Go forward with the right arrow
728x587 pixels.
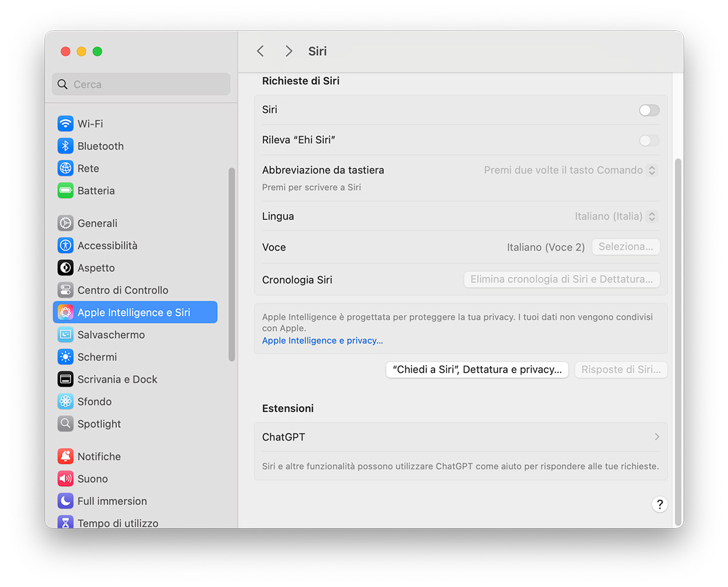coord(289,51)
